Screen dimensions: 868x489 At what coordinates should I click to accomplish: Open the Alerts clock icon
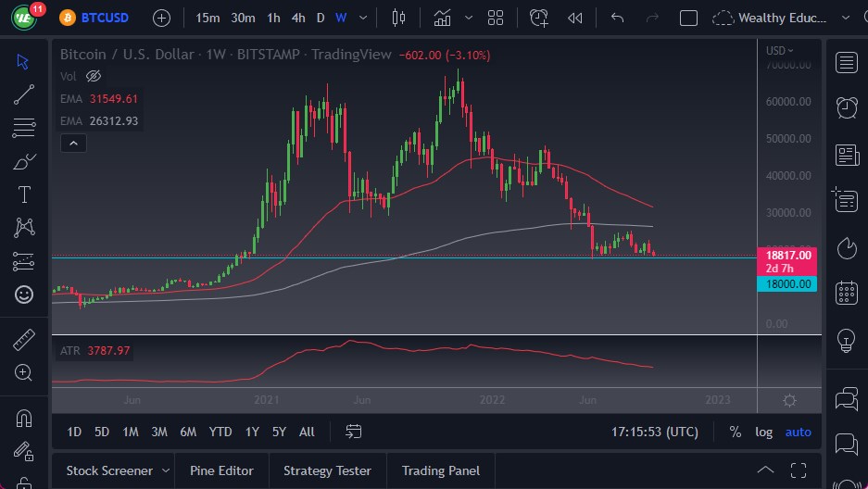tap(846, 107)
